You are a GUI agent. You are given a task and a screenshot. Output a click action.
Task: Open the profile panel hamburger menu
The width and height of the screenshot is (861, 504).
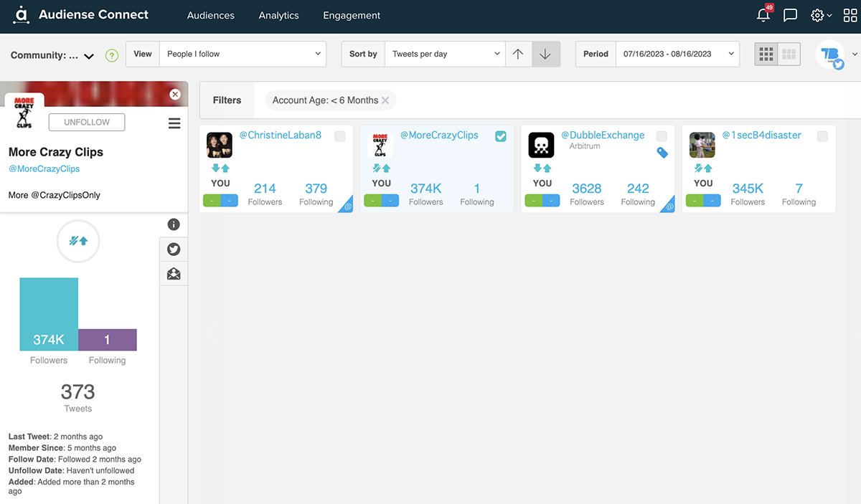coord(174,123)
